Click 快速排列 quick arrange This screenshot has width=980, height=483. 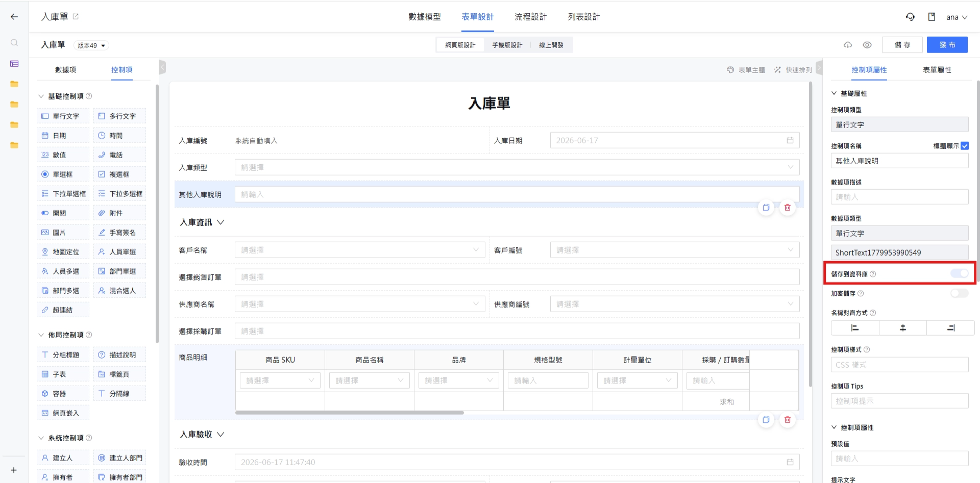[793, 70]
